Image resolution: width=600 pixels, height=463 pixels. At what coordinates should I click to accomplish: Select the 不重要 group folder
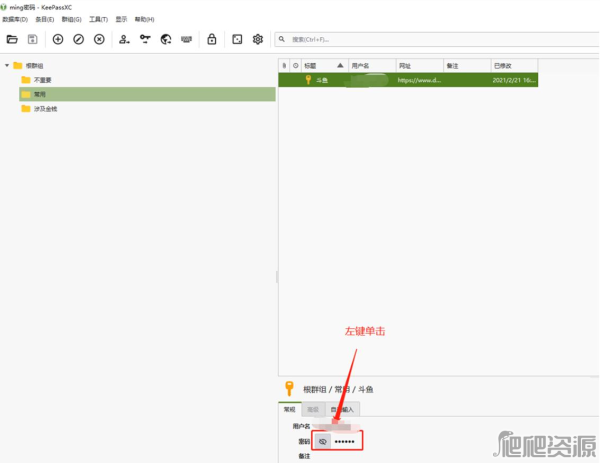coord(43,79)
